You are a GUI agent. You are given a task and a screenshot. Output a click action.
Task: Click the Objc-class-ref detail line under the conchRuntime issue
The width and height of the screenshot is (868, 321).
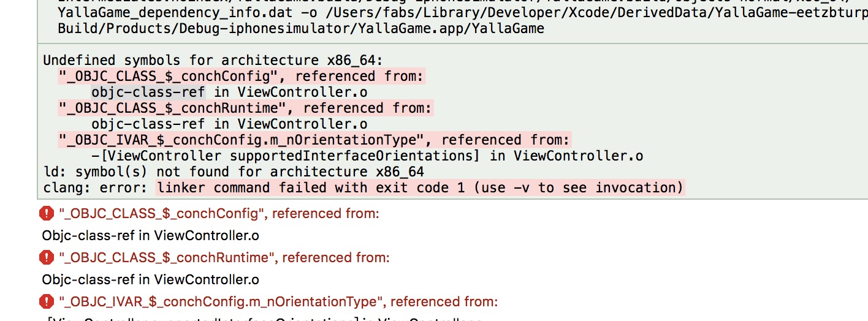pos(150,279)
